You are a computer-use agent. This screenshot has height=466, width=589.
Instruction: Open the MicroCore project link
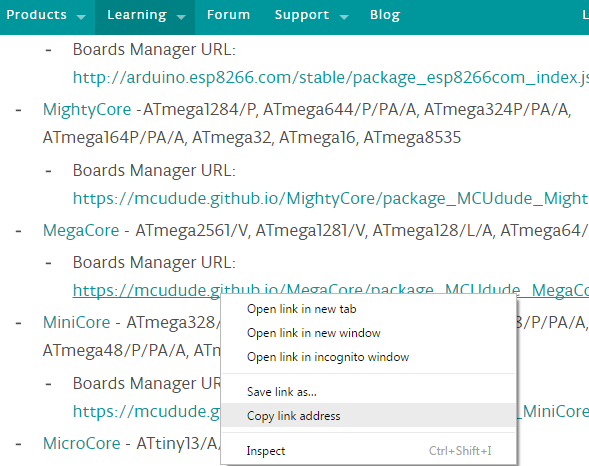[x=82, y=443]
